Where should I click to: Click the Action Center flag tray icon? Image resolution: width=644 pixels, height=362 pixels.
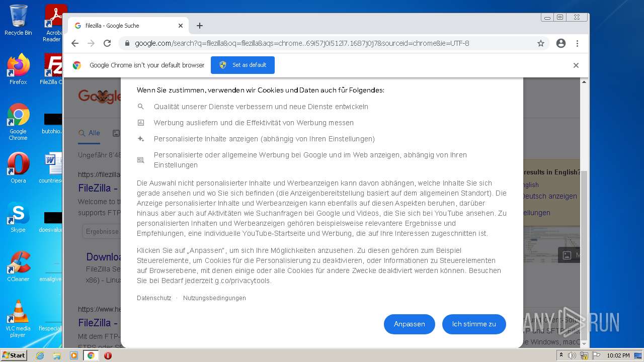coord(596,355)
